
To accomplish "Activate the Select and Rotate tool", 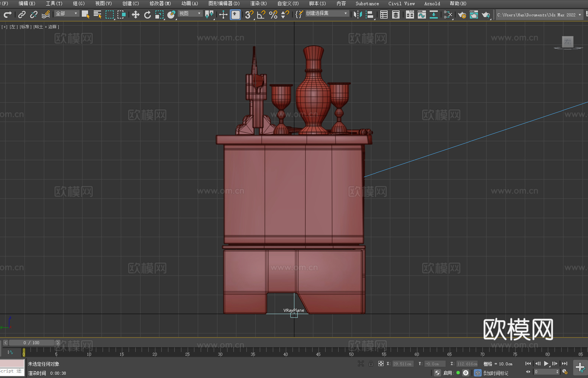I will (148, 14).
